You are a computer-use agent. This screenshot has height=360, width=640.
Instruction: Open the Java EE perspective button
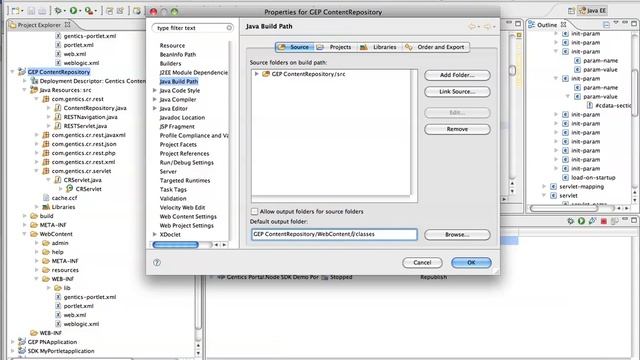pyautogui.click(x=593, y=11)
